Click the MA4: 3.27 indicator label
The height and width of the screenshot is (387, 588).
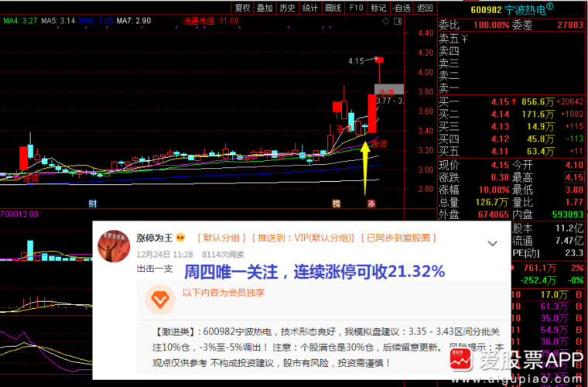20,21
